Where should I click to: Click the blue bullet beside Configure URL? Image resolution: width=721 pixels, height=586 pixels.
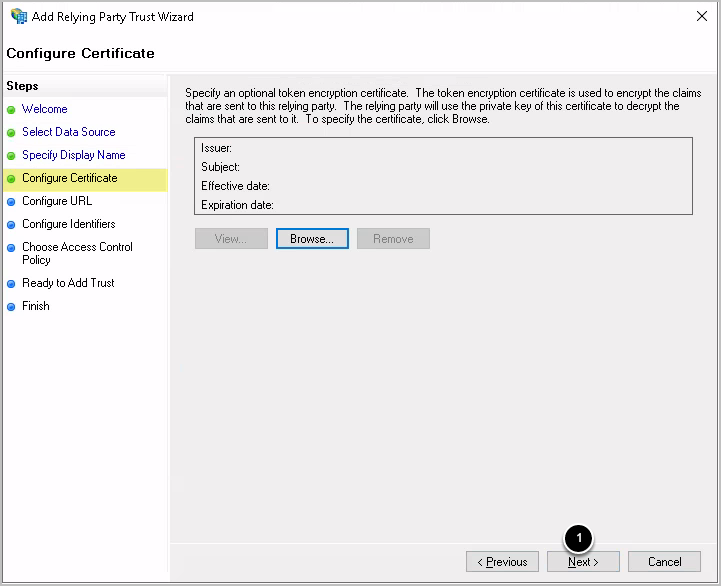click(x=11, y=202)
